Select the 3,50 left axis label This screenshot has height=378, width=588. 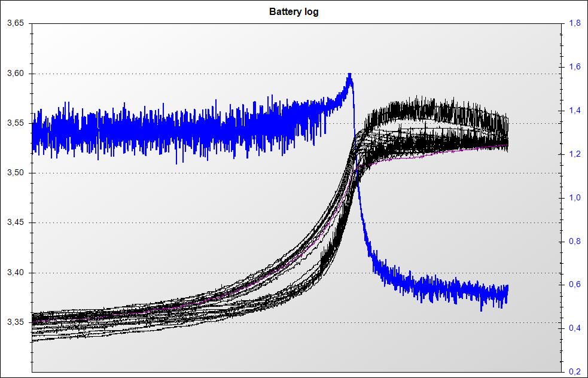15,173
